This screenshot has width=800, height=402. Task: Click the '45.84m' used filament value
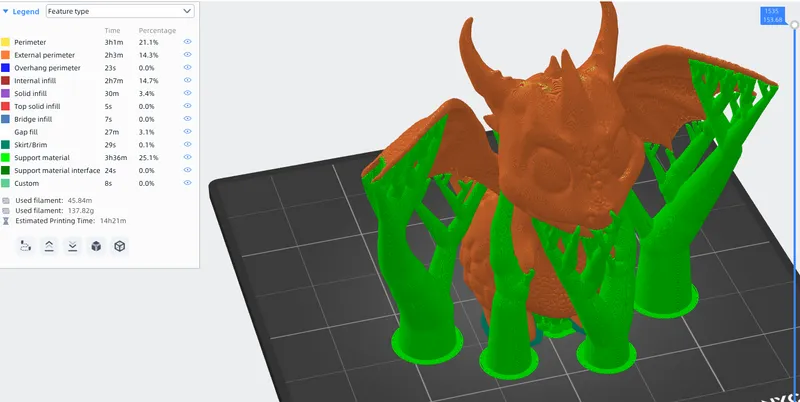click(x=78, y=200)
